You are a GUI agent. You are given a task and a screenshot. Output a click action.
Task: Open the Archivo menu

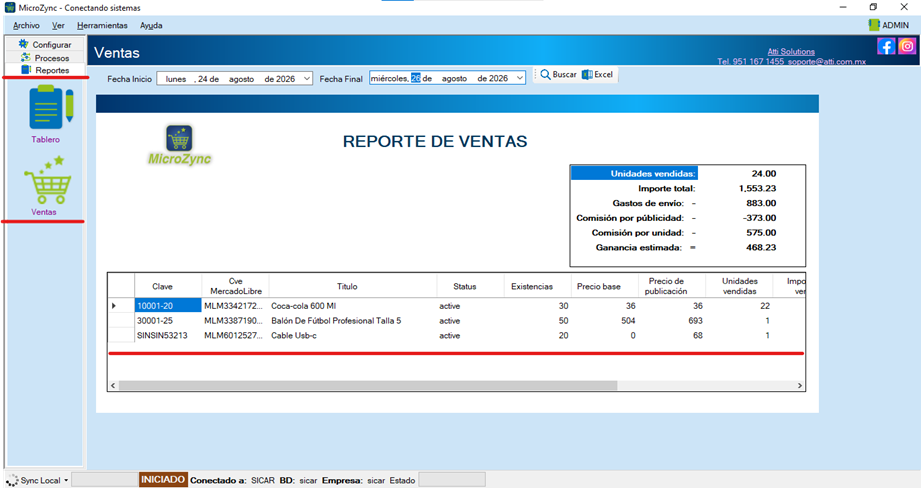(26, 25)
